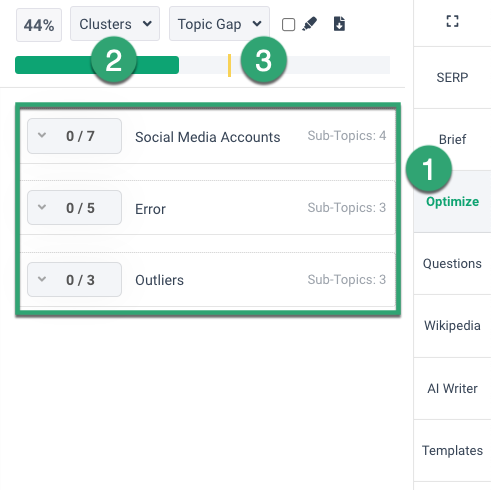The image size is (491, 490).
Task: Expand the Outliers cluster chevron
Action: point(42,279)
